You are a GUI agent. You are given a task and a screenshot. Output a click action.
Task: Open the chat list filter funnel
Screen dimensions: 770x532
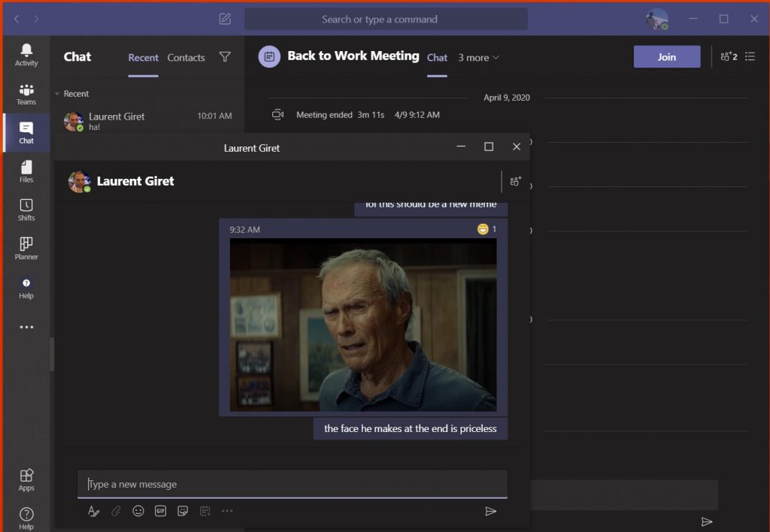[x=225, y=57]
